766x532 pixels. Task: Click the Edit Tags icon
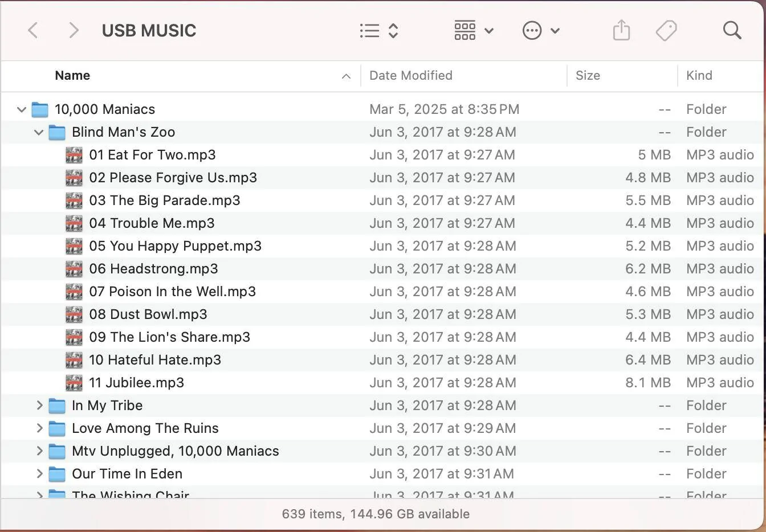666,30
